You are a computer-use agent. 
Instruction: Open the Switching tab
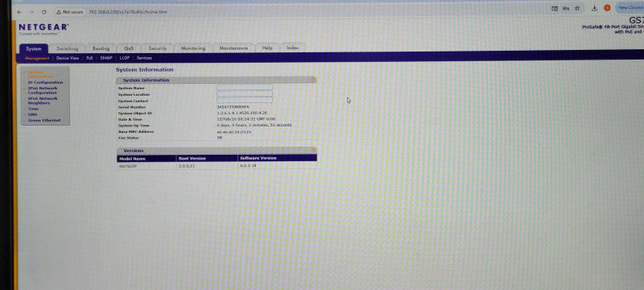(x=67, y=48)
